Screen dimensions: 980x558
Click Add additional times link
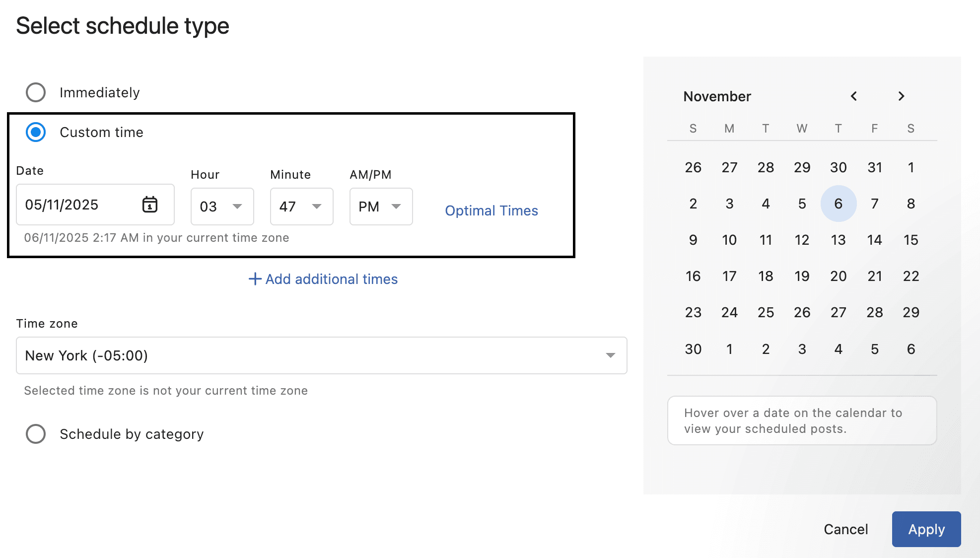coord(331,279)
